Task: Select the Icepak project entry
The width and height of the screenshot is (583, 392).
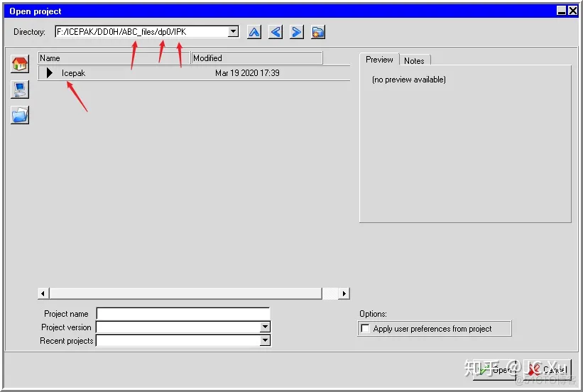Action: (73, 73)
